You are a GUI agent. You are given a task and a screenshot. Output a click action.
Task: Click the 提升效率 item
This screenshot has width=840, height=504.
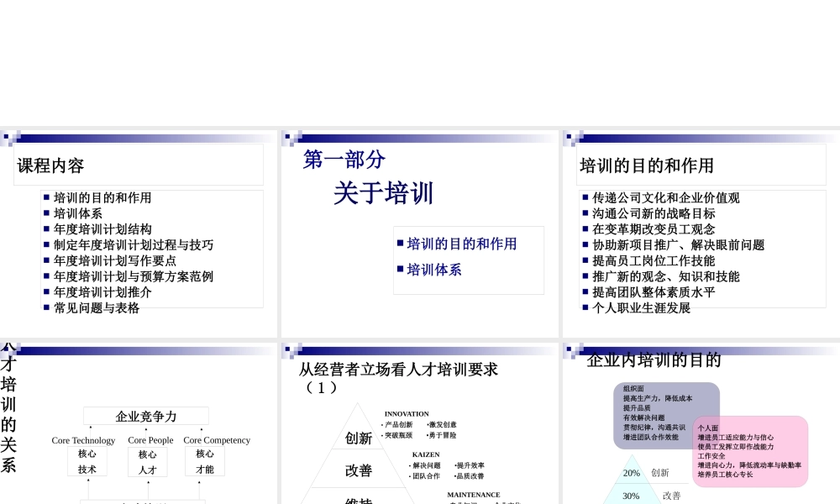470,465
